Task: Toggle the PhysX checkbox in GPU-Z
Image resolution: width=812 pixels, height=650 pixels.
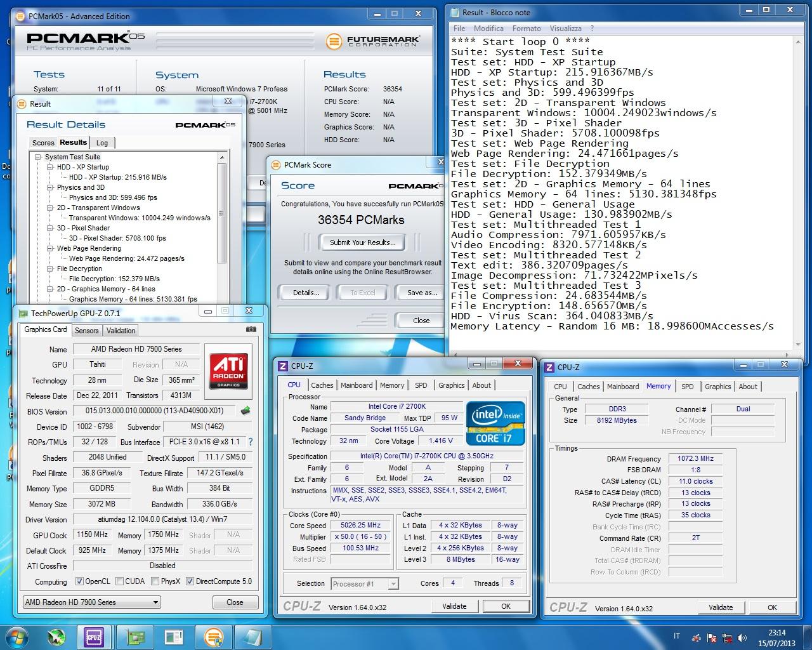Action: 155,581
